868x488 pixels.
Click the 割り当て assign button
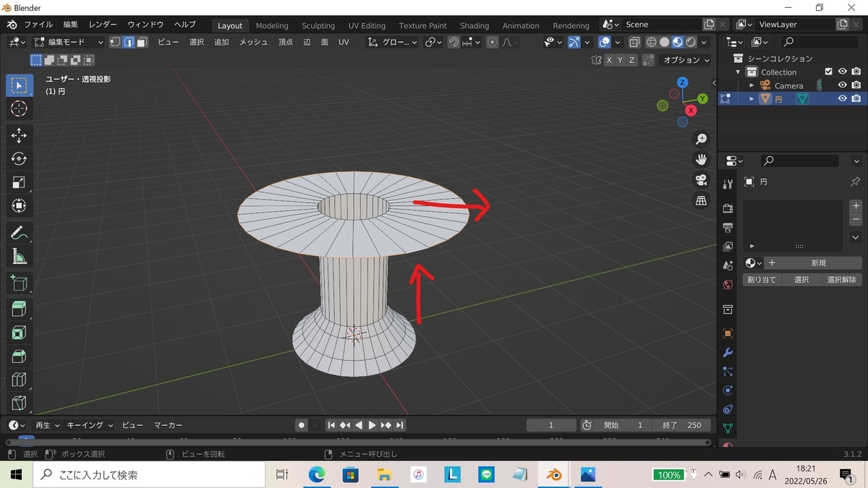click(x=762, y=280)
